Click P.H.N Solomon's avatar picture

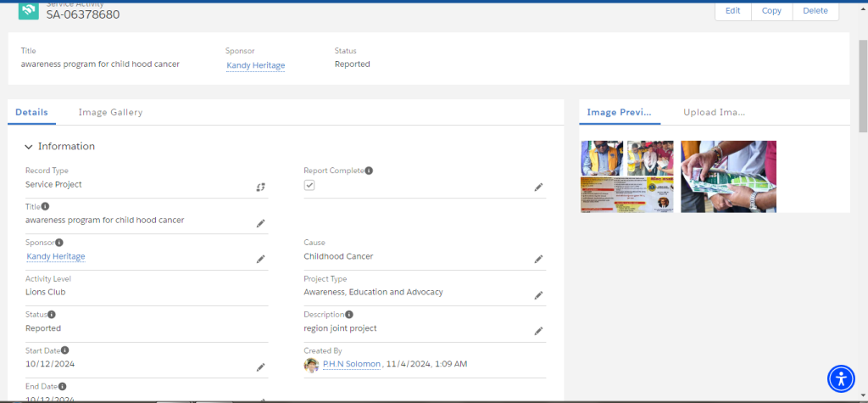pyautogui.click(x=311, y=365)
